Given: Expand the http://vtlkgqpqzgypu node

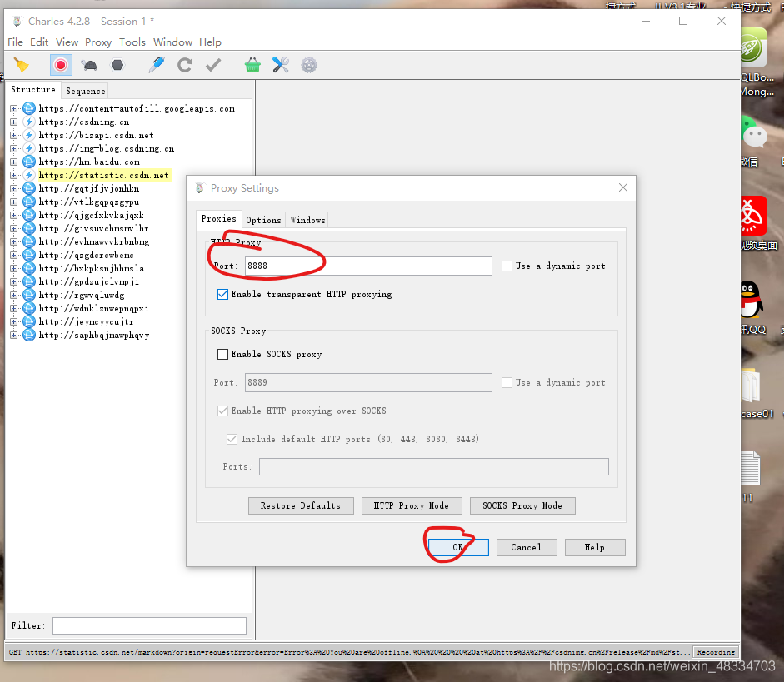Looking at the screenshot, I should click(x=14, y=202).
